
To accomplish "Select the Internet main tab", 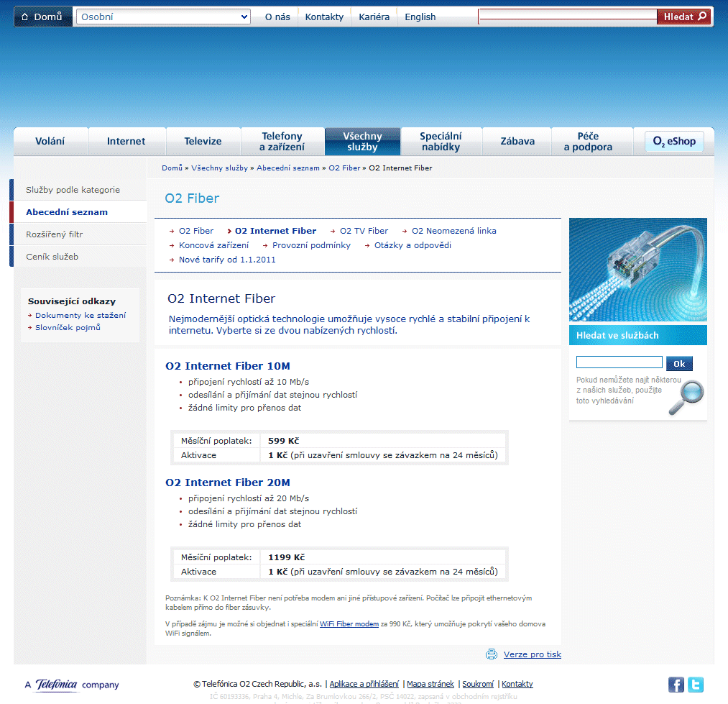I will point(126,141).
